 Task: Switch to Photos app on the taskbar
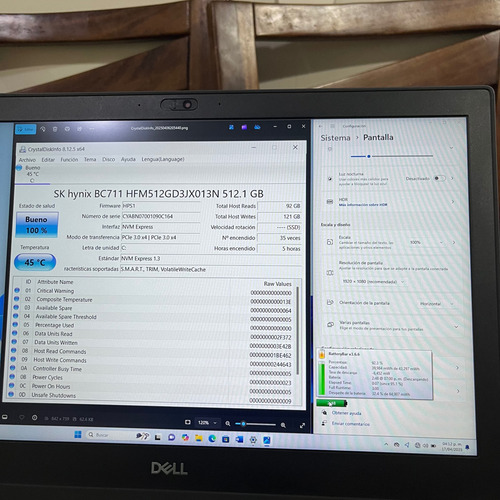[267, 440]
